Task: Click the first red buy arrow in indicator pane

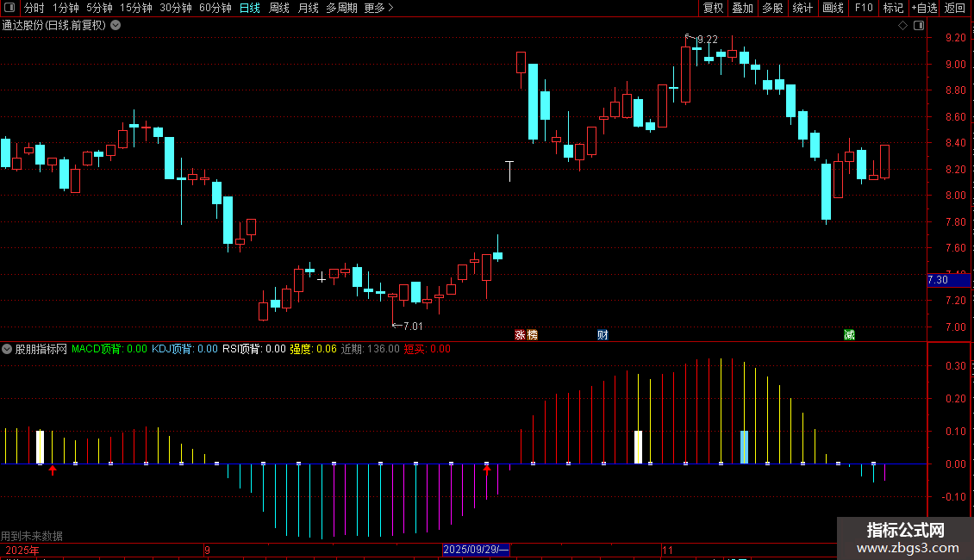Action: coord(53,470)
